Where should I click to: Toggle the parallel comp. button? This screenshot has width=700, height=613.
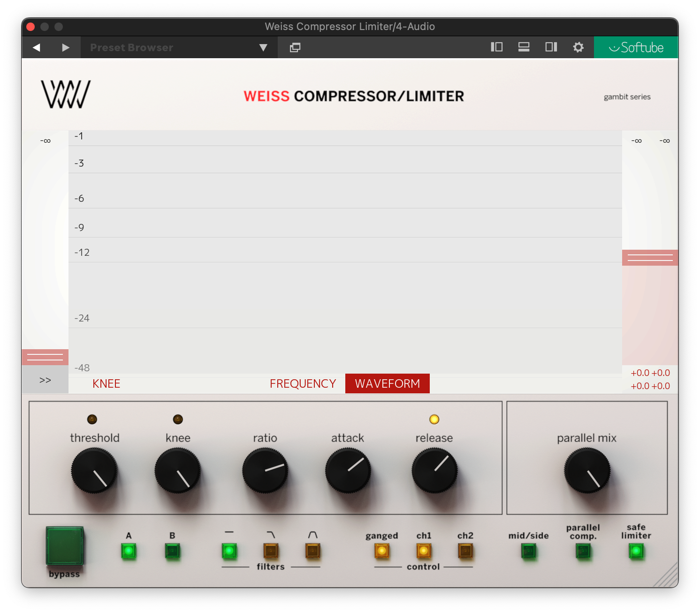pos(583,551)
